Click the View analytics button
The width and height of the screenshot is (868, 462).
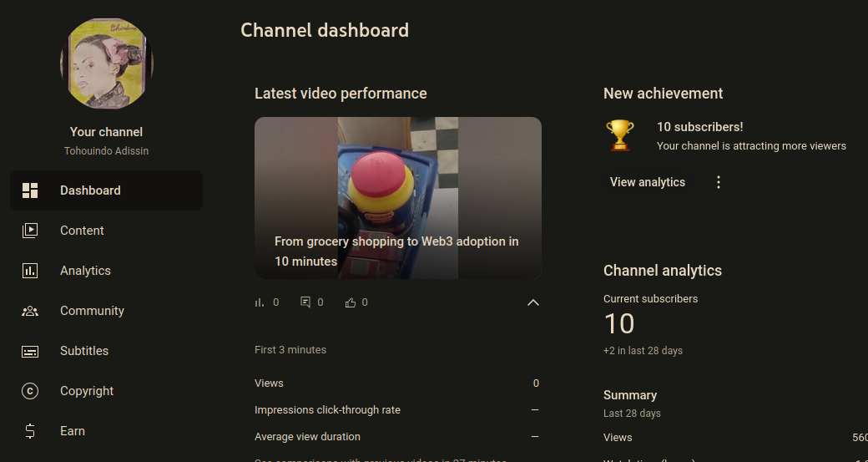[x=648, y=182]
